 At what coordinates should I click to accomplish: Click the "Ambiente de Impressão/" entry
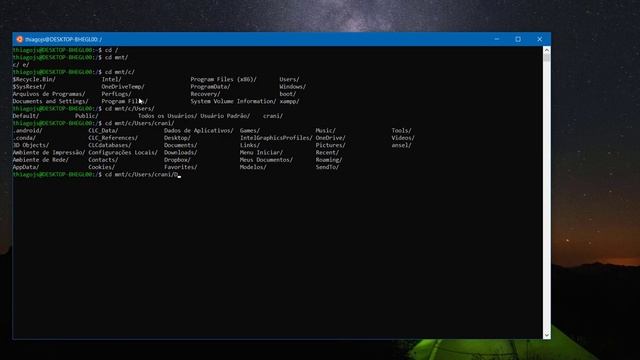pyautogui.click(x=49, y=153)
